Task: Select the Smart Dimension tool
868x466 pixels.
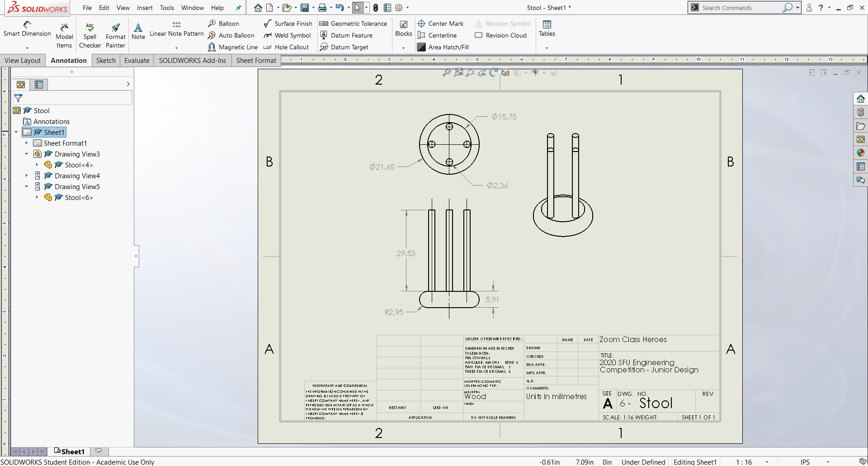Action: click(27, 28)
